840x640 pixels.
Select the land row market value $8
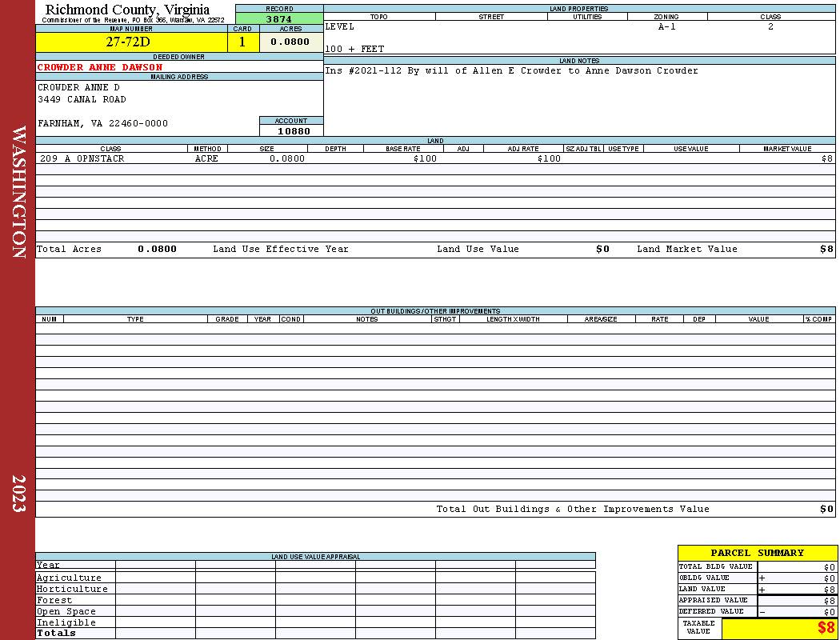[827, 158]
